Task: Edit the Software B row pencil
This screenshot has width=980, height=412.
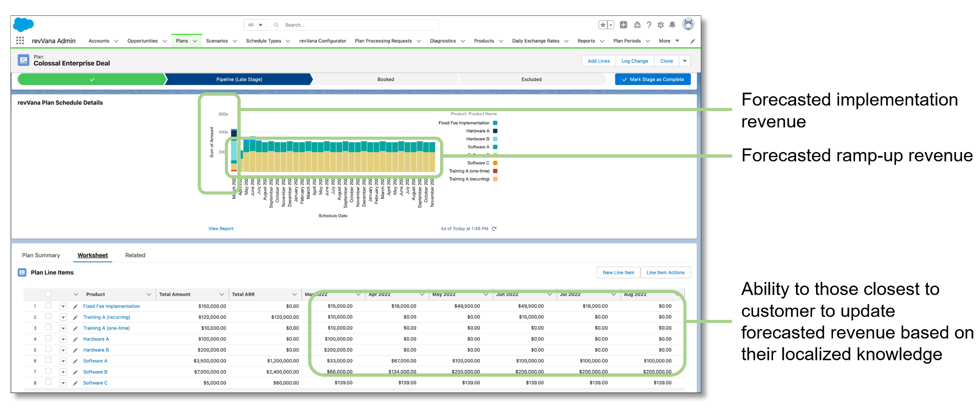Action: tap(75, 372)
